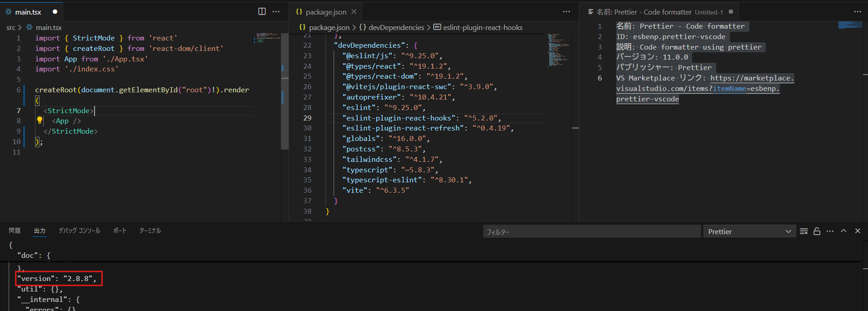Click the eslint-plugin-react-hooks breadcrumb segment

point(483,28)
